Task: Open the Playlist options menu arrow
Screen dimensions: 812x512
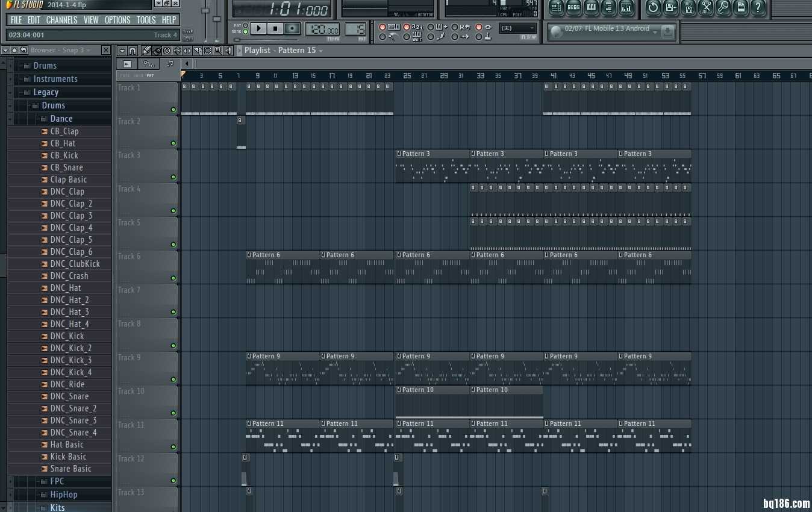Action: point(122,50)
